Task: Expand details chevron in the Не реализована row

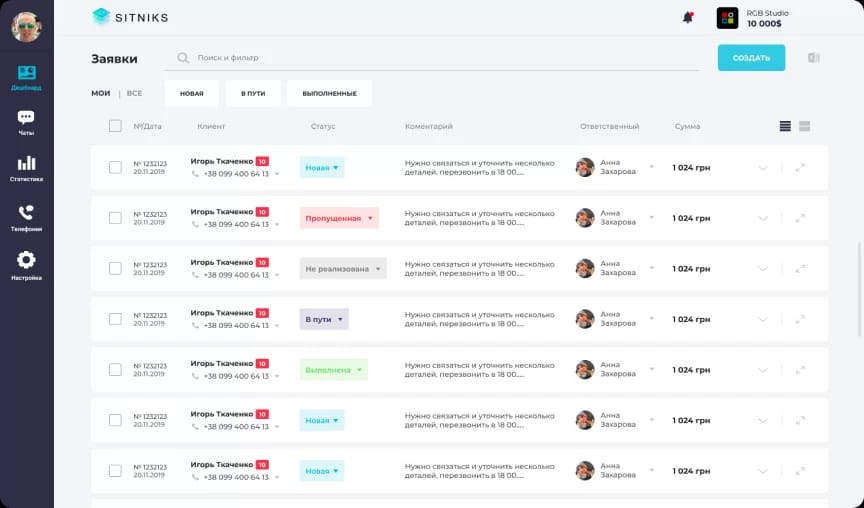Action: [763, 269]
